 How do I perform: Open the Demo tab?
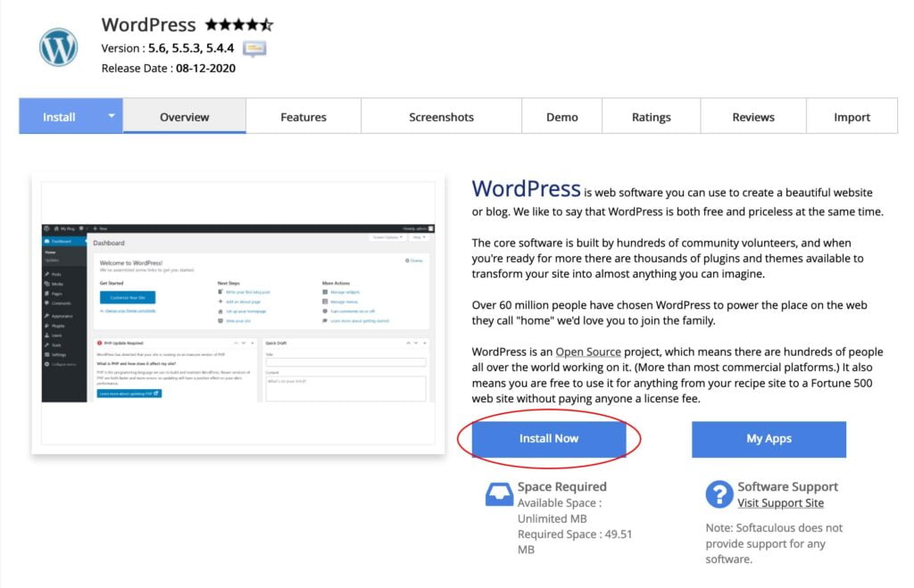click(x=562, y=117)
